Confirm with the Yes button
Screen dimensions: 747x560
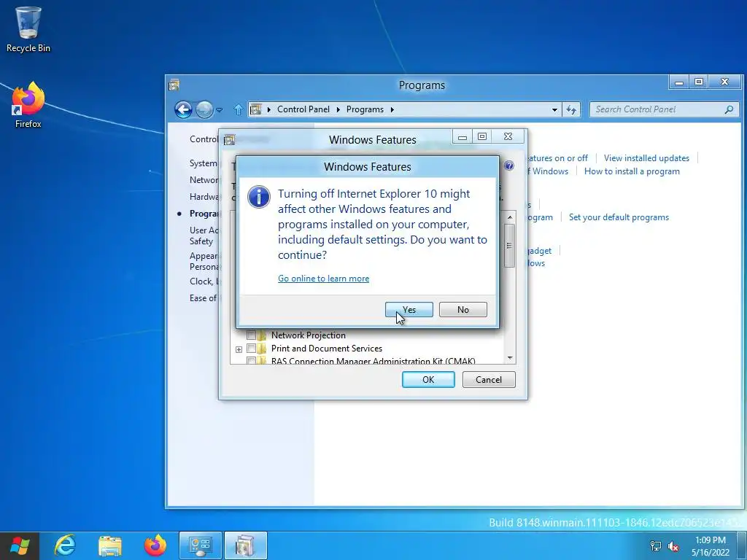pyautogui.click(x=409, y=309)
